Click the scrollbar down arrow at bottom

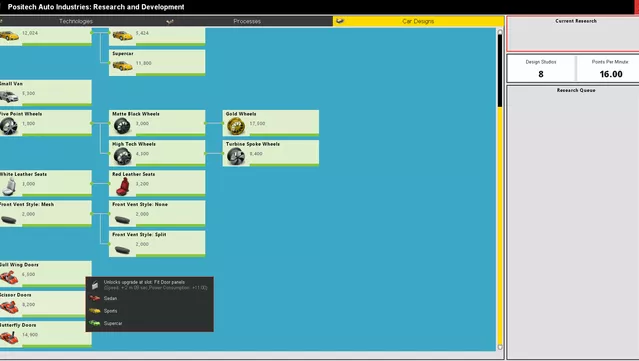(500, 348)
